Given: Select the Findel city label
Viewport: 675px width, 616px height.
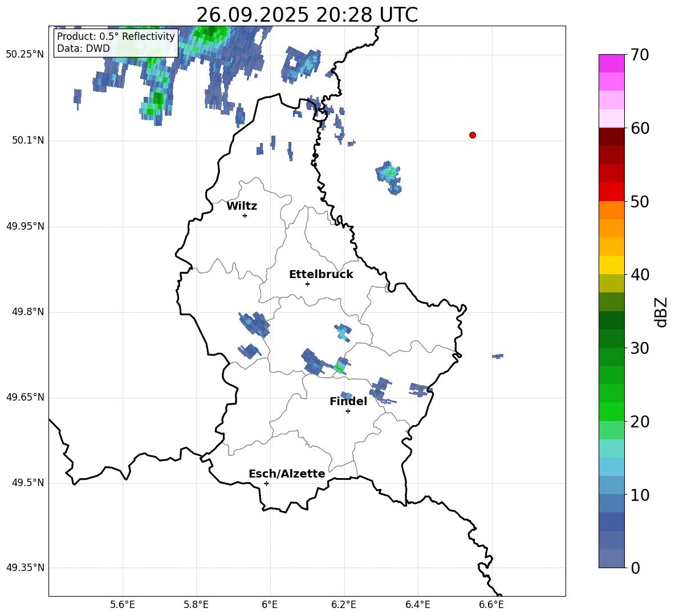Looking at the screenshot, I should 348,401.
